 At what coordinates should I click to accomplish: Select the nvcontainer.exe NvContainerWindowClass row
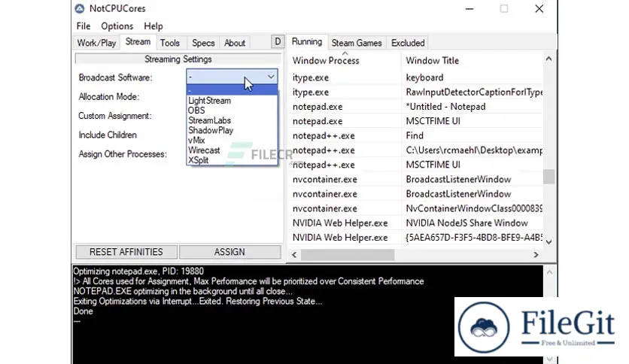coord(416,208)
